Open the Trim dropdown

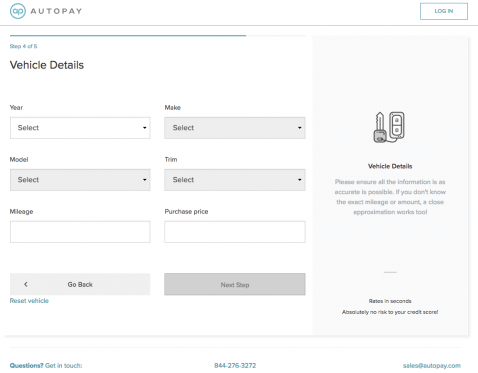(235, 180)
